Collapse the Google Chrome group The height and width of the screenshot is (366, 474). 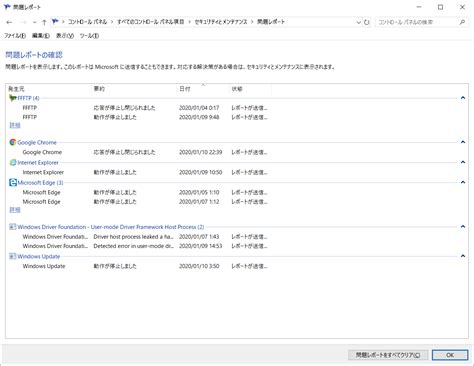pos(463,142)
